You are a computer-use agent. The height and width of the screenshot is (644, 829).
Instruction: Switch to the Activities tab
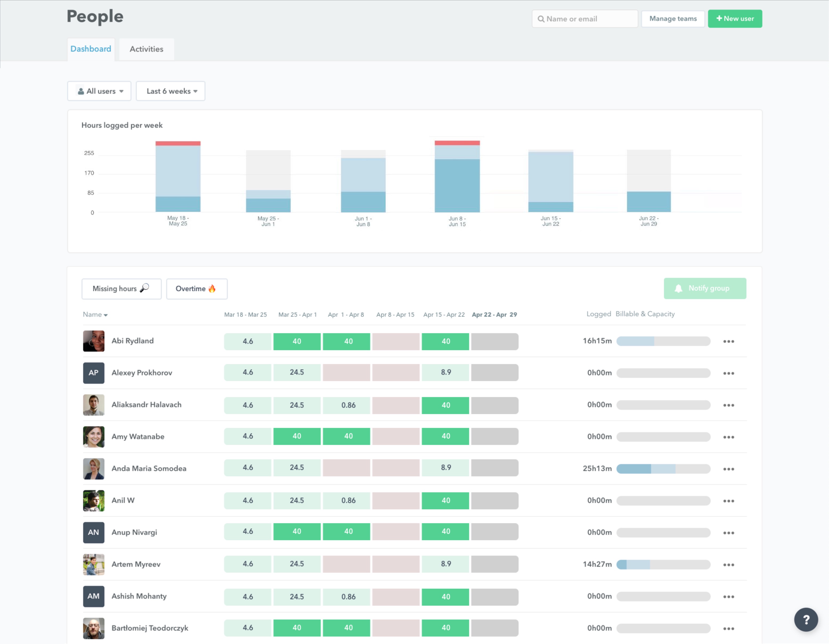146,49
